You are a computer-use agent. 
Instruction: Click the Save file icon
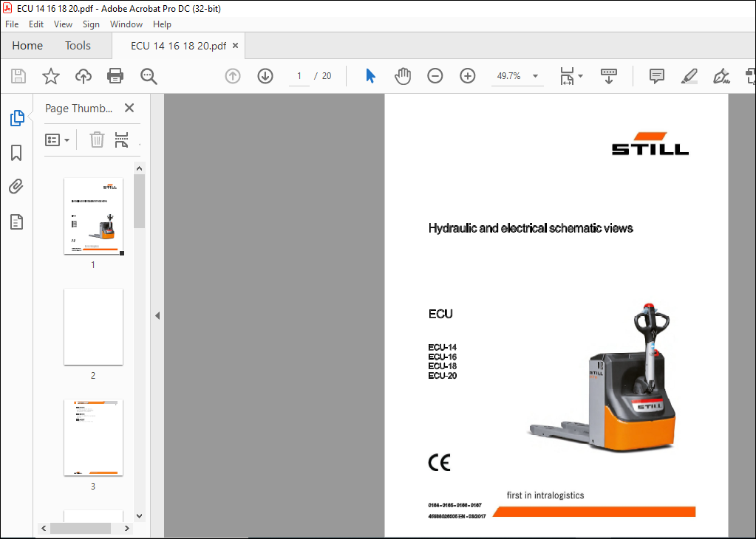coord(18,76)
